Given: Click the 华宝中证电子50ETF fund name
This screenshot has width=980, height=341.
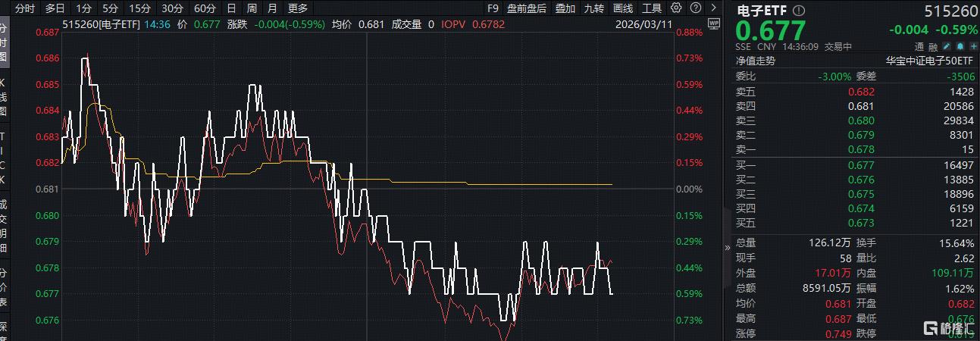Looking at the screenshot, I should tap(931, 61).
